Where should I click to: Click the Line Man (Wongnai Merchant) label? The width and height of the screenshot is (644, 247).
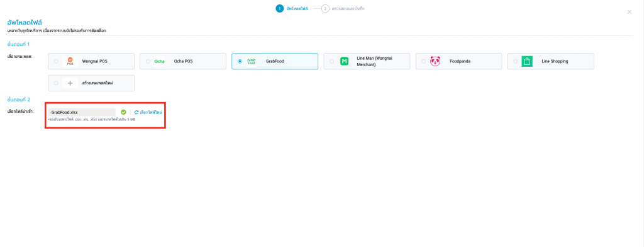coord(375,61)
